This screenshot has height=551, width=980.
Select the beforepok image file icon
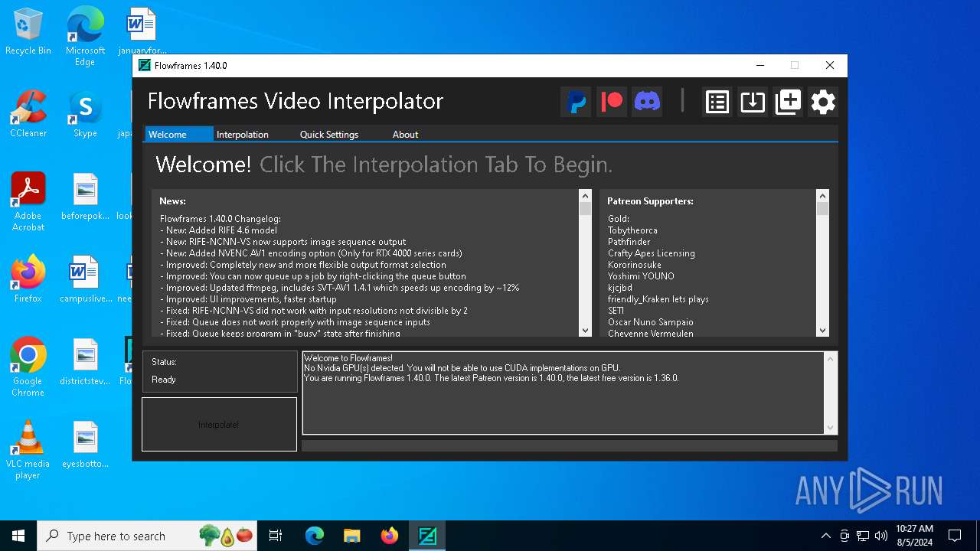point(85,197)
